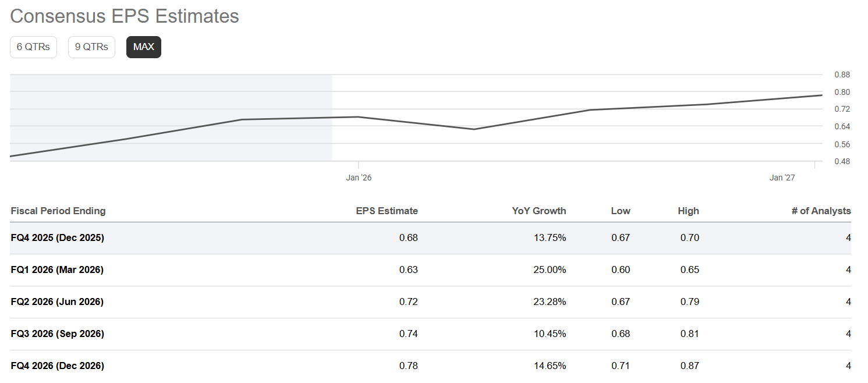Switch chart to 9 QTRs view

tap(91, 47)
